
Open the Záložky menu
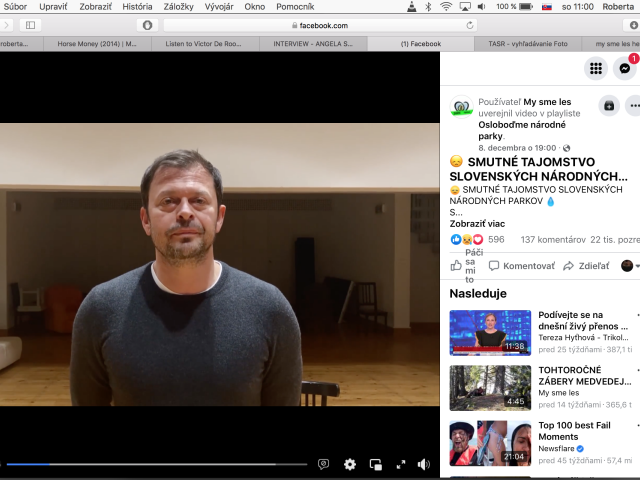(x=178, y=7)
